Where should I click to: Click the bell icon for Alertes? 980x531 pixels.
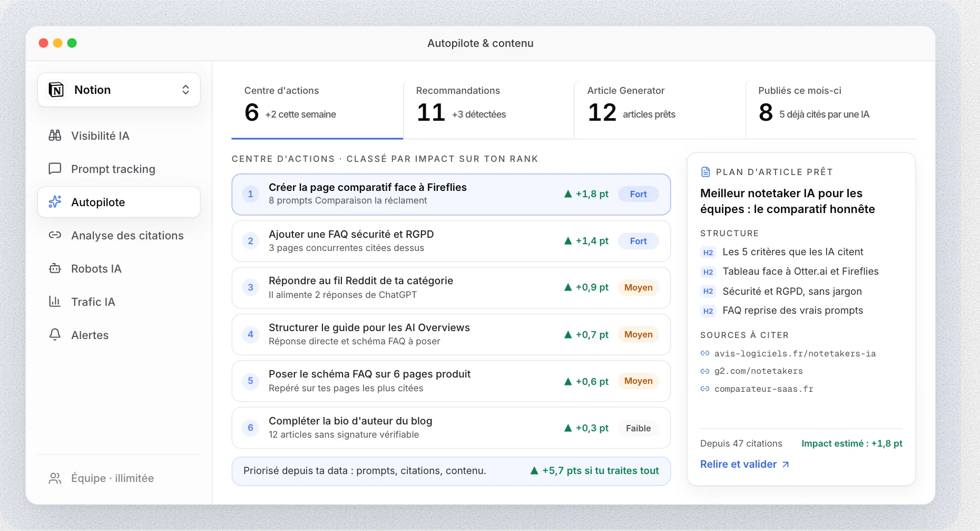(x=55, y=335)
